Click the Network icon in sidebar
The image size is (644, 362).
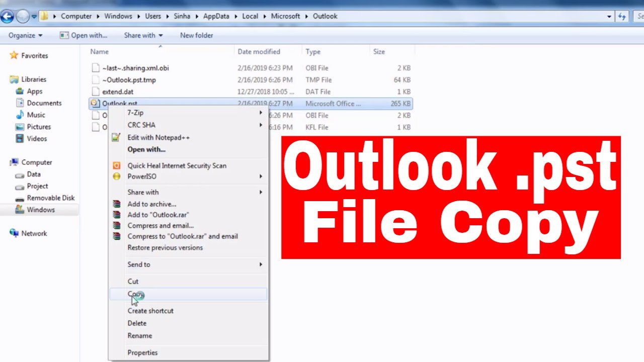pyautogui.click(x=14, y=233)
